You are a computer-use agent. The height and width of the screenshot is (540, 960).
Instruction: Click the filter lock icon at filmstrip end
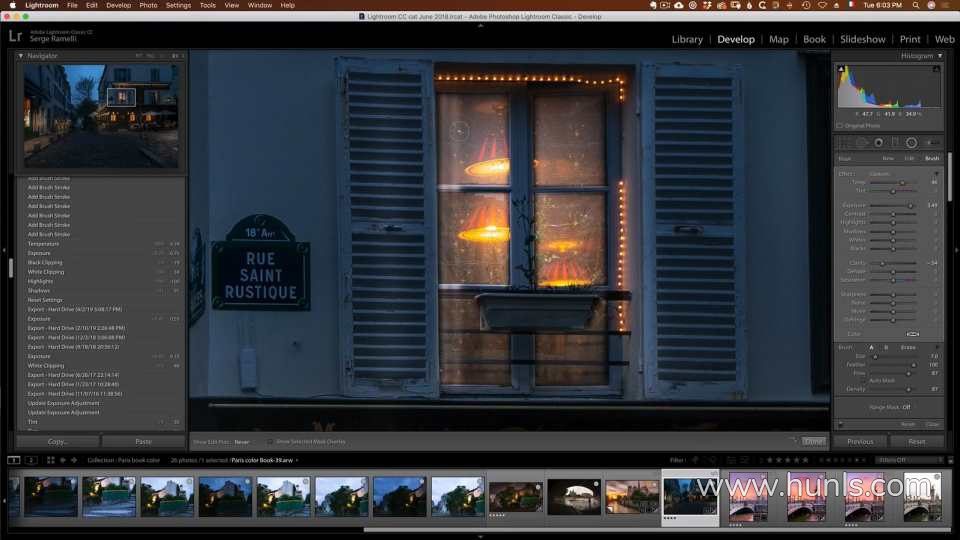click(950, 460)
